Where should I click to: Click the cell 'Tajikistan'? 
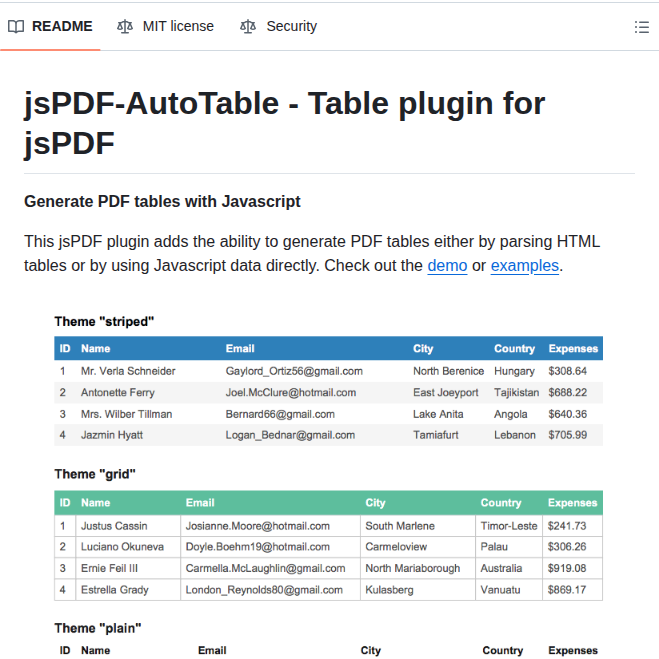point(517,393)
